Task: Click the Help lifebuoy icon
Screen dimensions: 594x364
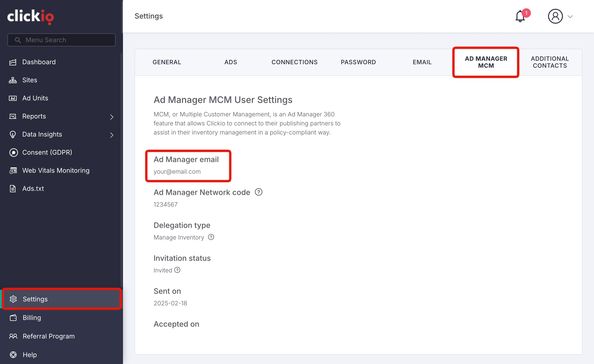Action: tap(13, 354)
